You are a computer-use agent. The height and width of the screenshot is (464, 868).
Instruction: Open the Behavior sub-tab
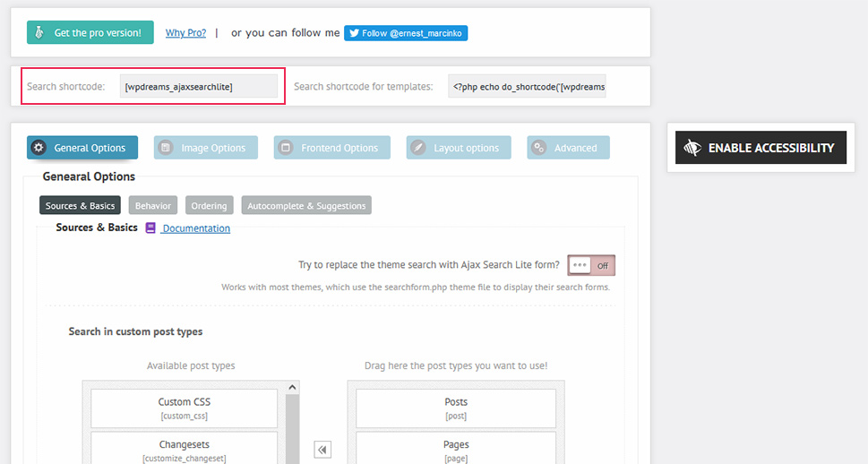pos(153,205)
